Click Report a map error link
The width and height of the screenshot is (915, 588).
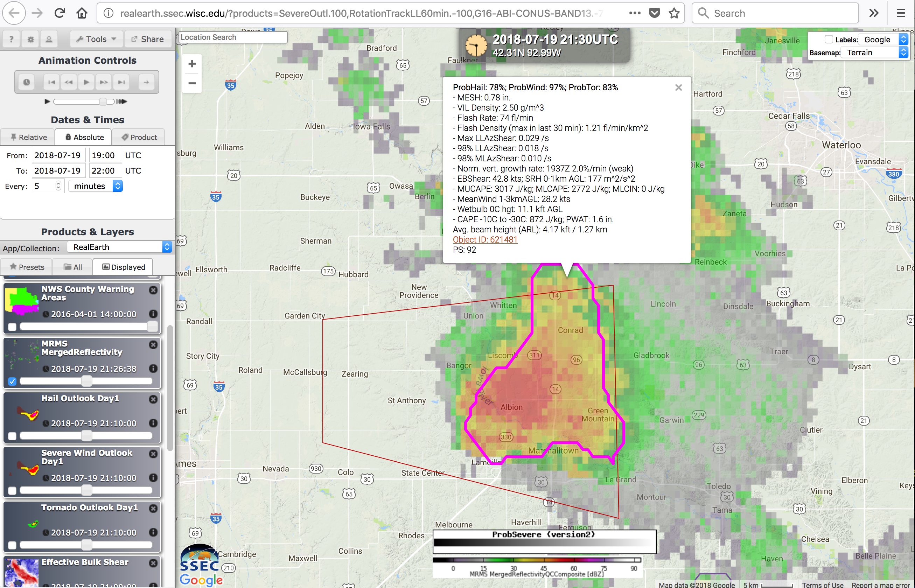point(881,584)
